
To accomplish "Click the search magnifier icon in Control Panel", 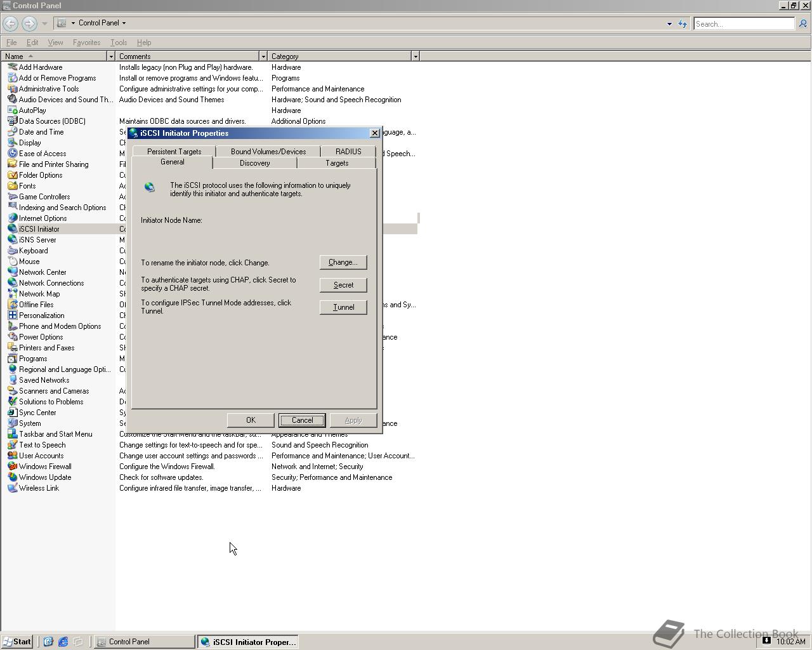I will coord(802,23).
